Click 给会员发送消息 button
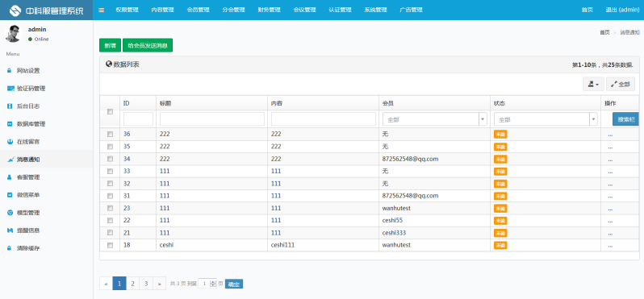 pos(148,45)
